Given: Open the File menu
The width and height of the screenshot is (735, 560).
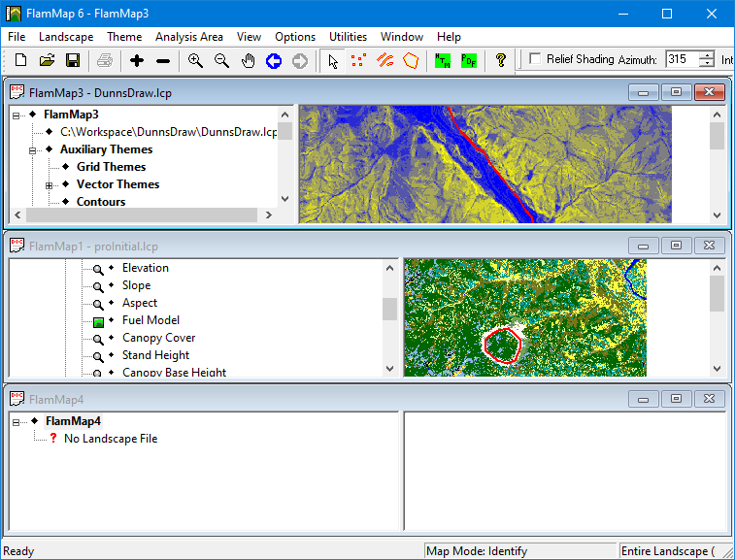Looking at the screenshot, I should [x=17, y=37].
